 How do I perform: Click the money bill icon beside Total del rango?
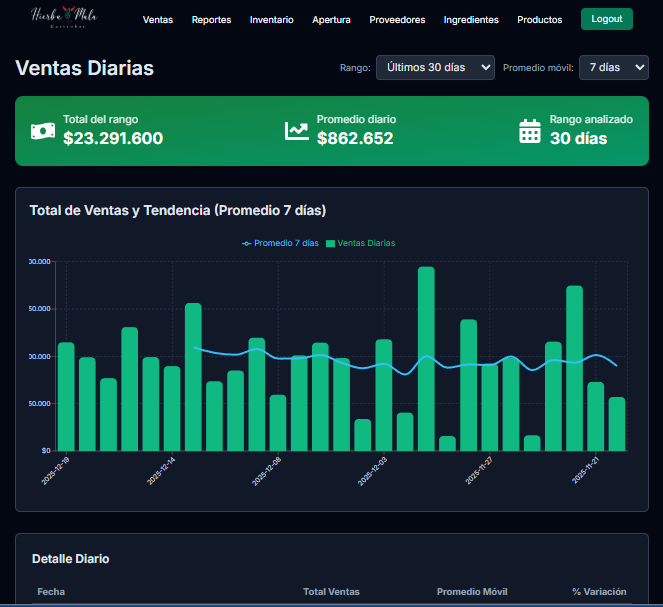[x=43, y=131]
